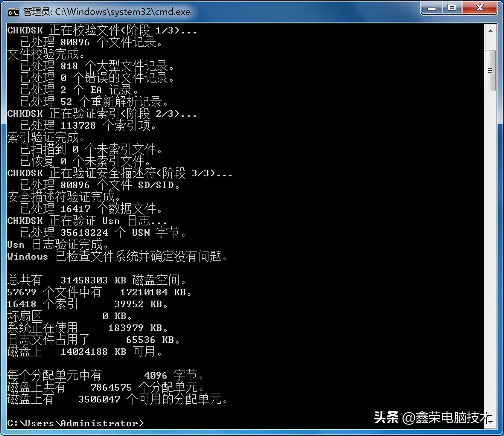Select '磁盘上 14024188 KB 可用。'
Screen dimensions: 504x436
pyautogui.click(x=85, y=352)
